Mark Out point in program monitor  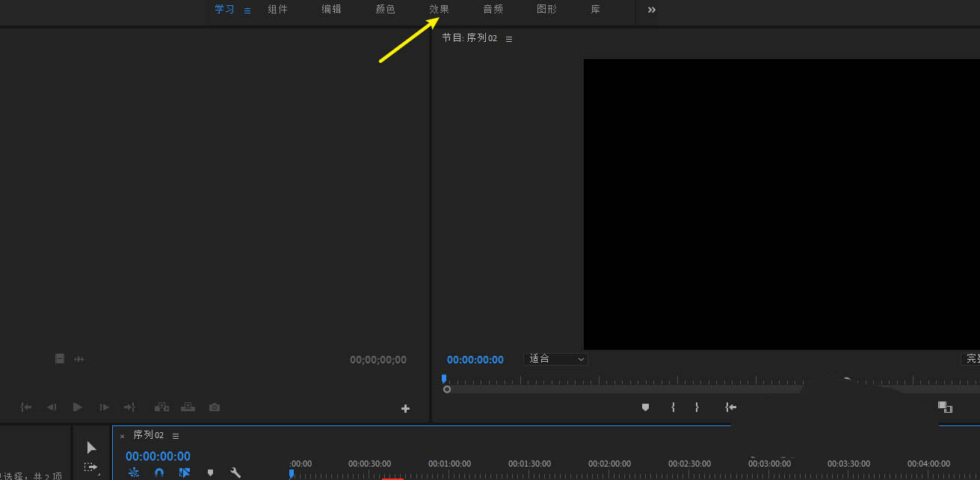click(697, 407)
